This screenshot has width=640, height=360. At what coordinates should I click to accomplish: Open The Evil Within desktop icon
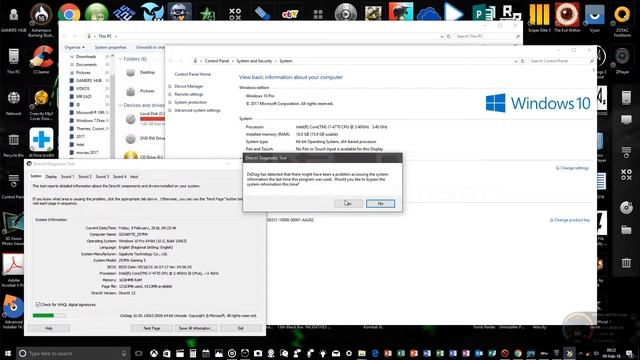567,17
